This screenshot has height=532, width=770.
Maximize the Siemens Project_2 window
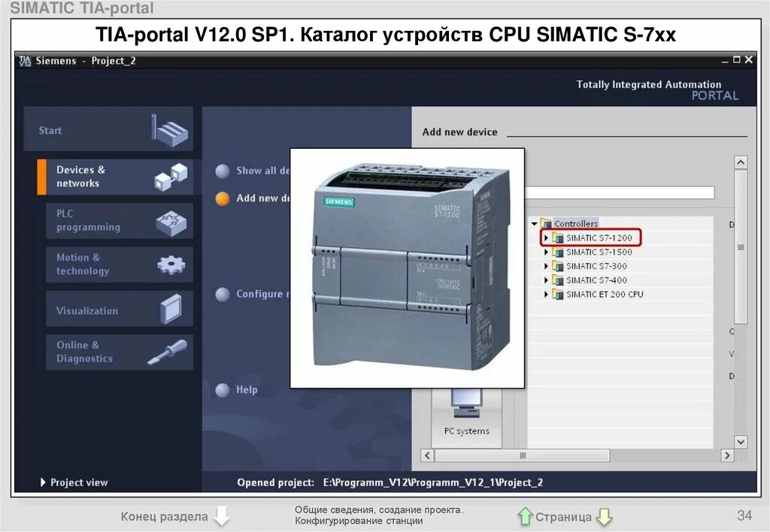coord(737,59)
